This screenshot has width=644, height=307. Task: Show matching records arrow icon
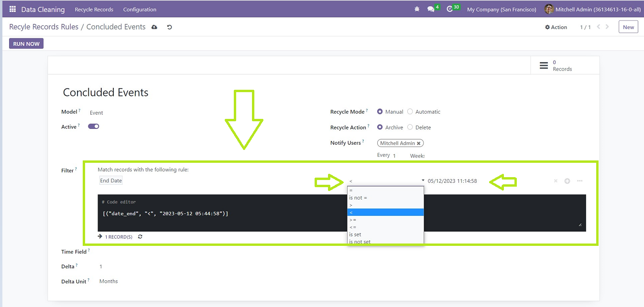coord(100,236)
